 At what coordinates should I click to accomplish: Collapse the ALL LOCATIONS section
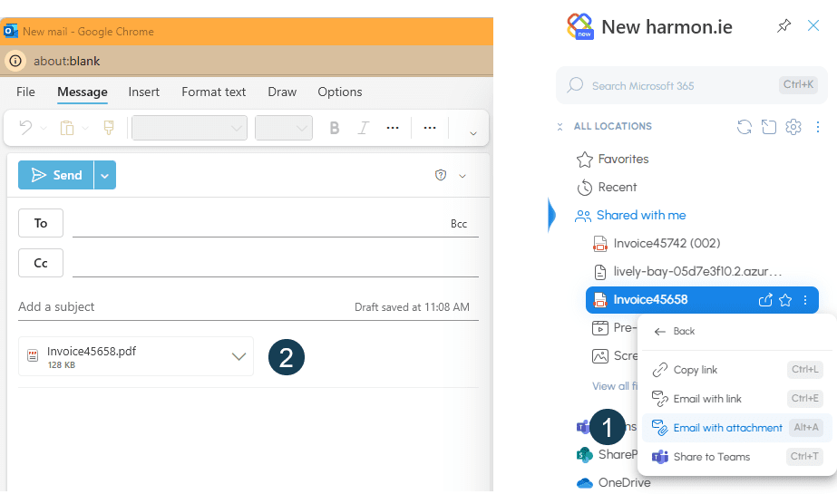click(560, 127)
